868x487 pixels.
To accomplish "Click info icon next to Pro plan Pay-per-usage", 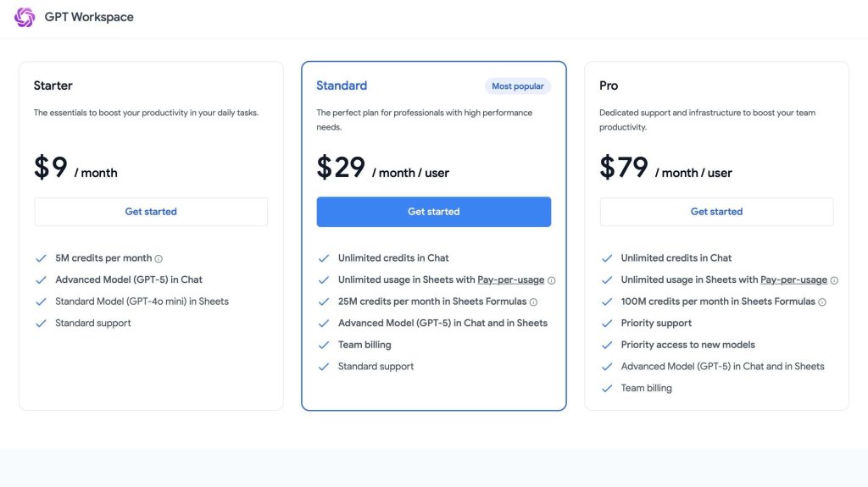I will click(x=834, y=280).
